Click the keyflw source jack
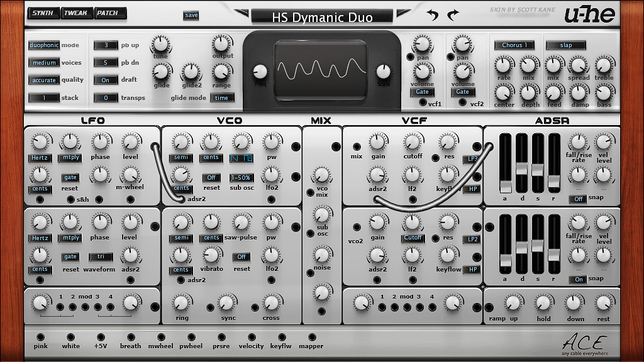Viewport: 644px width, 362px height. point(282,337)
